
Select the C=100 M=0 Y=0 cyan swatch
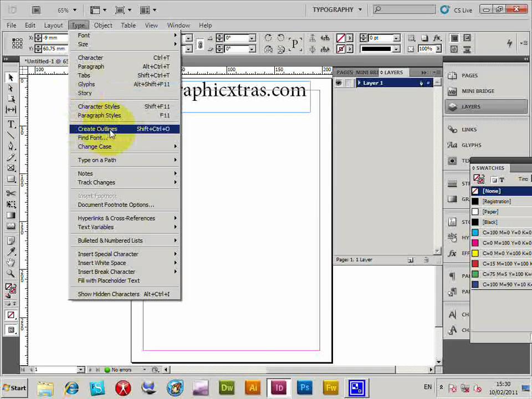tap(502, 233)
